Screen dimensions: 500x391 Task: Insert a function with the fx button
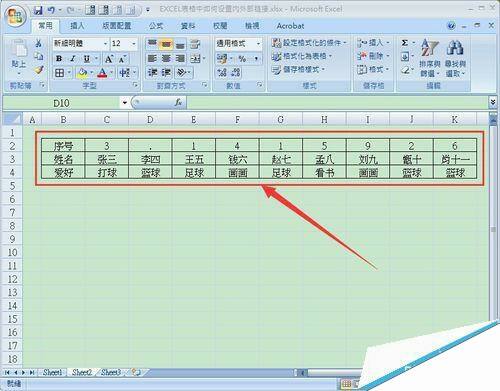tap(178, 103)
